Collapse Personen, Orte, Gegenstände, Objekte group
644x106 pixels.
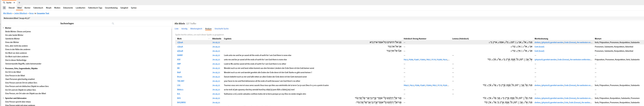point(4,68)
